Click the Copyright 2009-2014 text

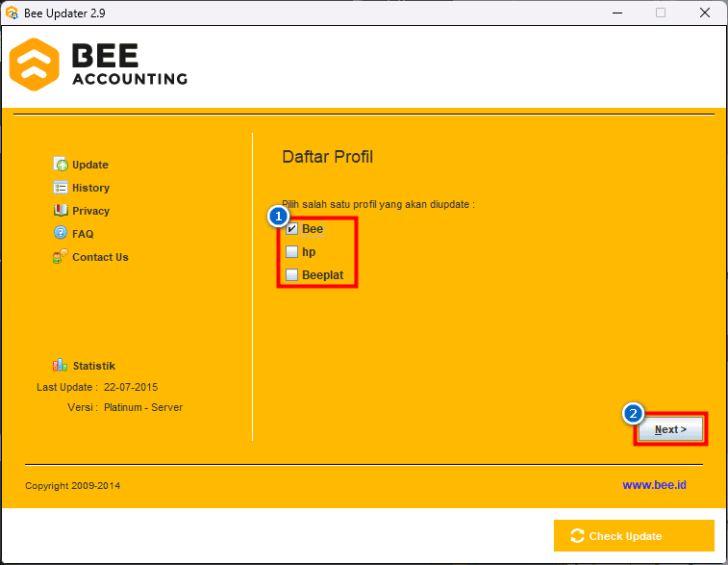[73, 485]
